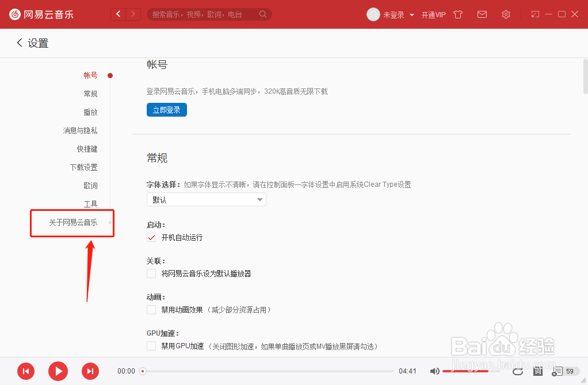
Task: Open the skin (shirt) icon
Action: click(x=458, y=14)
